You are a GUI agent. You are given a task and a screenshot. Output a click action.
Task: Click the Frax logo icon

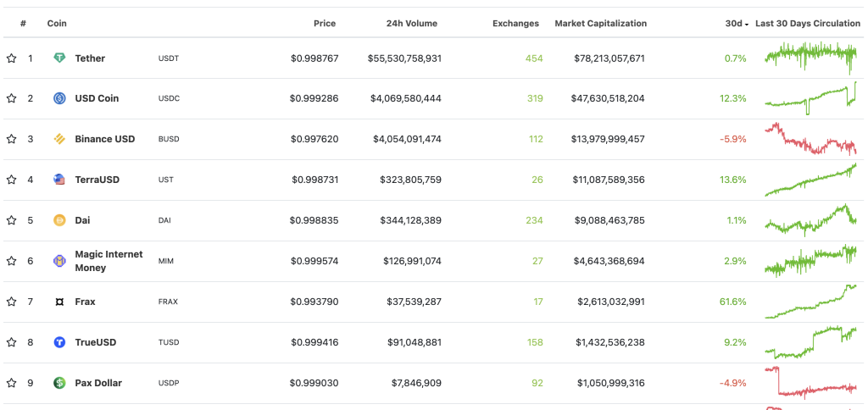[x=59, y=302]
